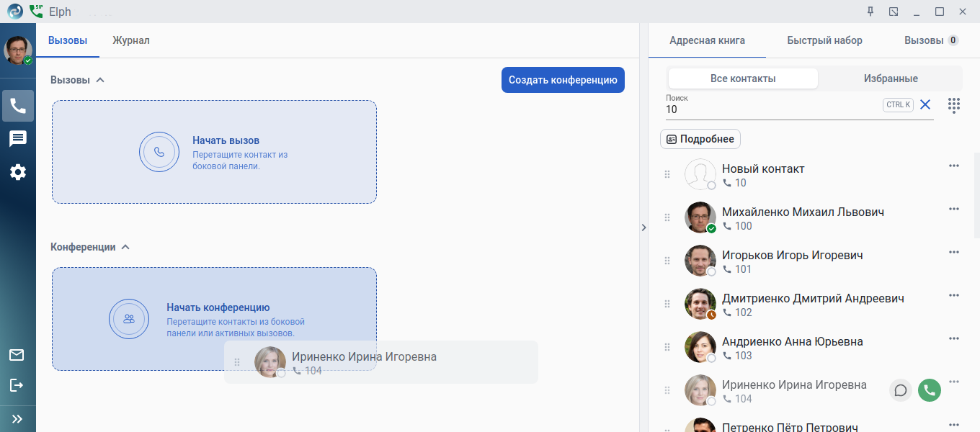Select contact Петренко Пётр Петрович
This screenshot has width=980, height=432.
811,423
